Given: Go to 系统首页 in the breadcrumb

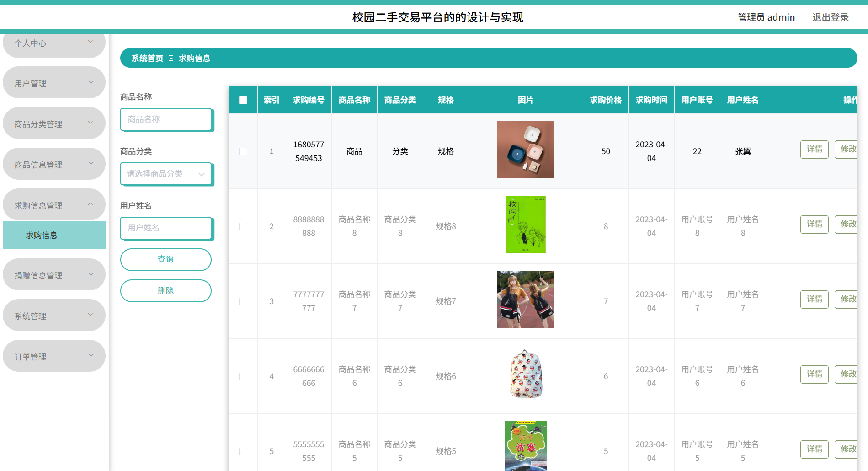Looking at the screenshot, I should click(146, 58).
